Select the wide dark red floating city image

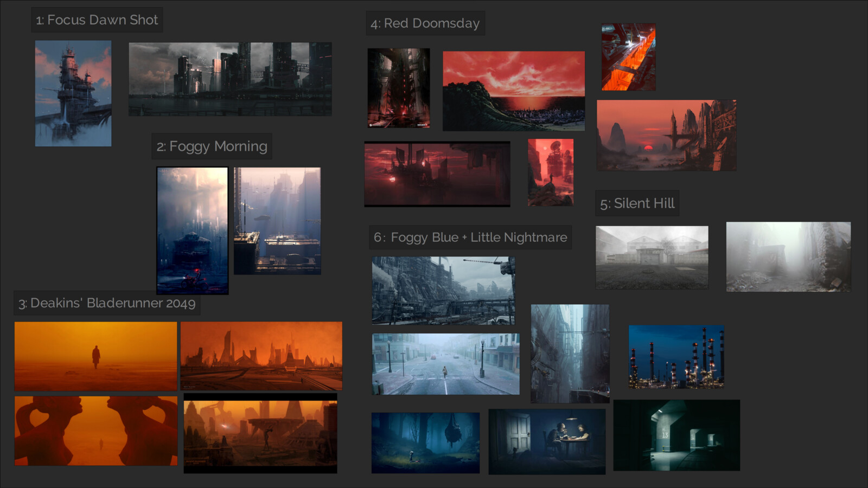point(437,174)
